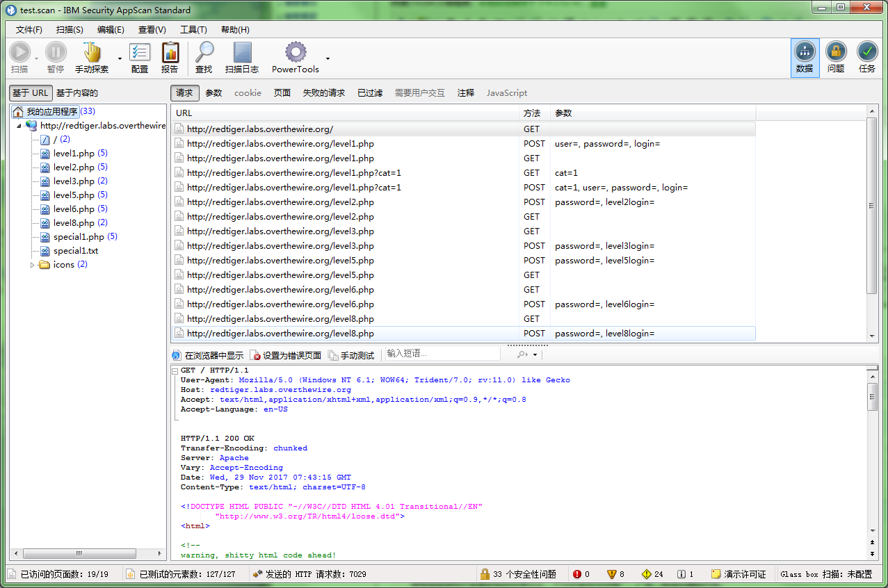
Task: Sort by URL column header
Action: (x=345, y=113)
